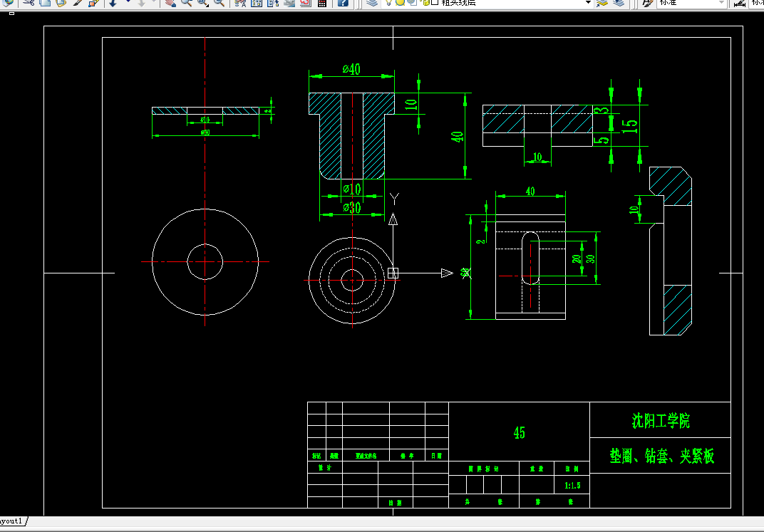Image resolution: width=764 pixels, height=532 pixels.
Task: Click Make Object's Layer Current icon
Action: point(602,2)
